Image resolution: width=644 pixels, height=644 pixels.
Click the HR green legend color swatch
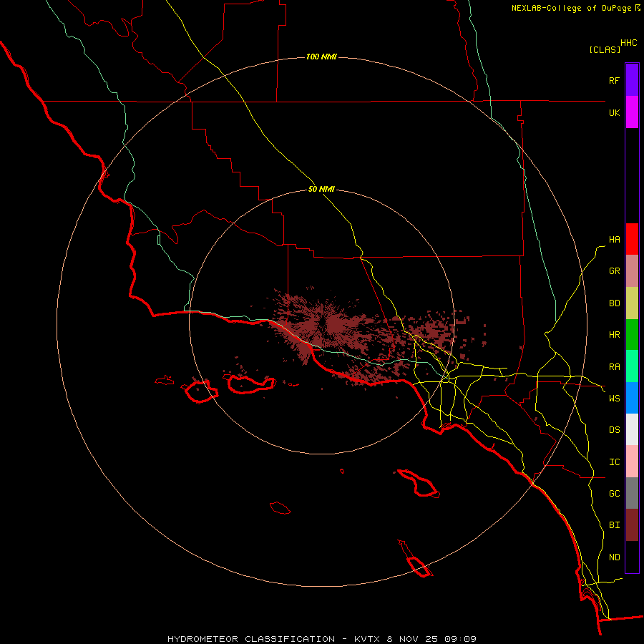coord(632,335)
